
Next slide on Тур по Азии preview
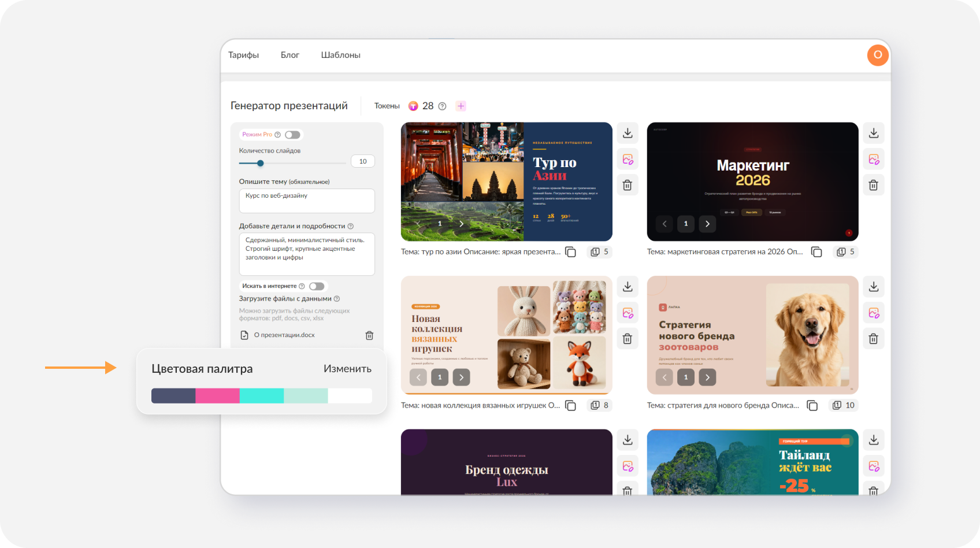[x=461, y=224]
